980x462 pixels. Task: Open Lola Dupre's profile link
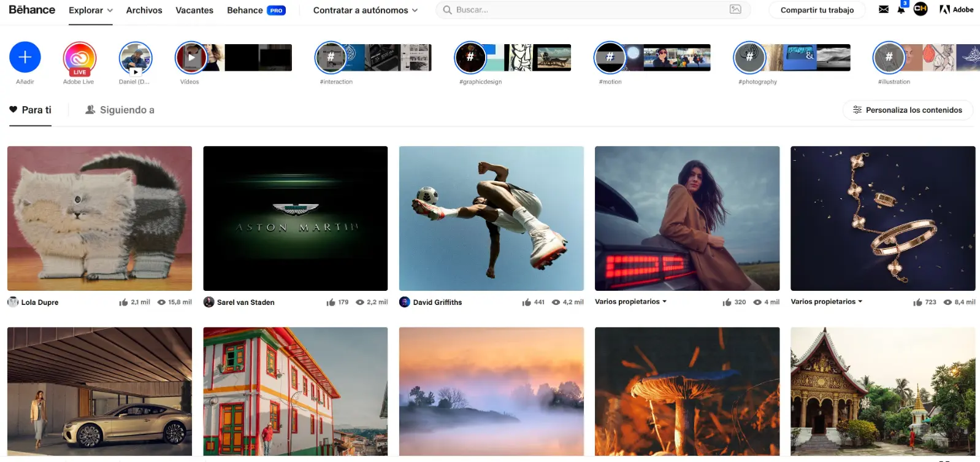[40, 302]
